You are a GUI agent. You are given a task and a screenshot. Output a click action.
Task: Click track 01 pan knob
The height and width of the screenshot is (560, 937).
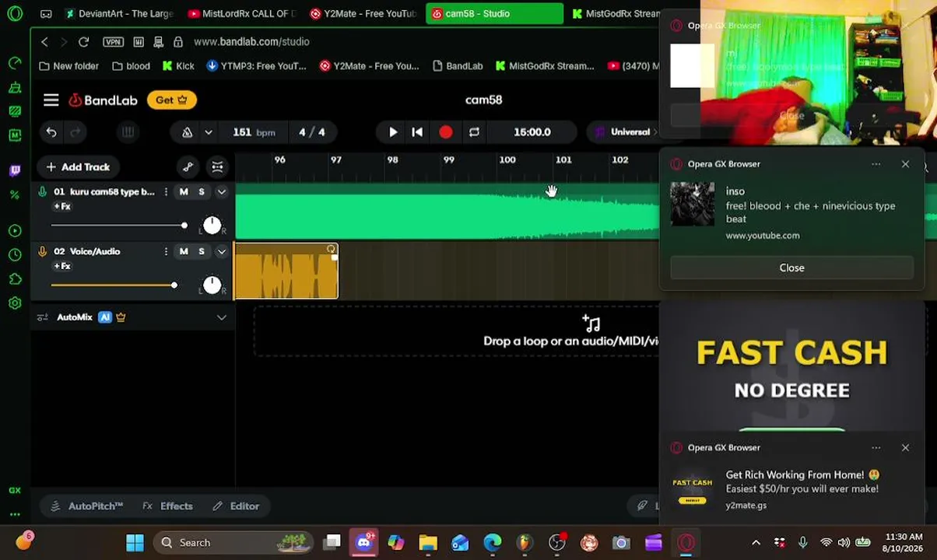pos(212,226)
